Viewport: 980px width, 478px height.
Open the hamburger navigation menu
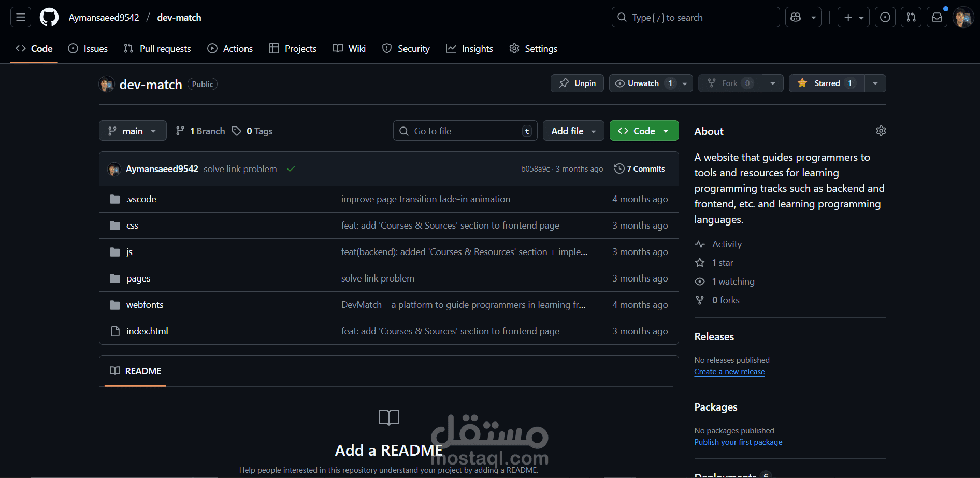pos(21,17)
